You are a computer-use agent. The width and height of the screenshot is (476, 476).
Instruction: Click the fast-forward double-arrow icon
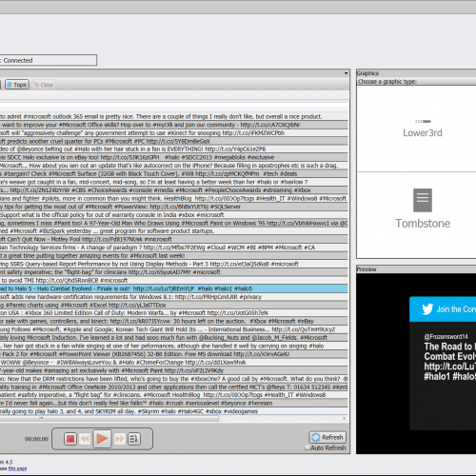coord(119,439)
